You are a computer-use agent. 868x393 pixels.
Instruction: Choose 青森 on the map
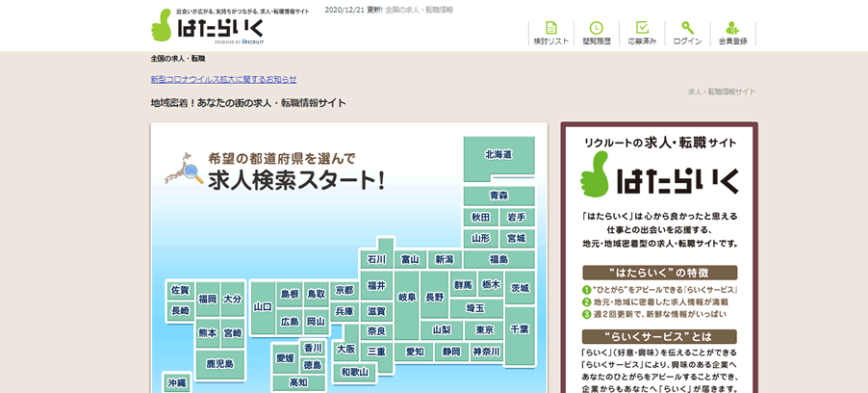click(498, 196)
